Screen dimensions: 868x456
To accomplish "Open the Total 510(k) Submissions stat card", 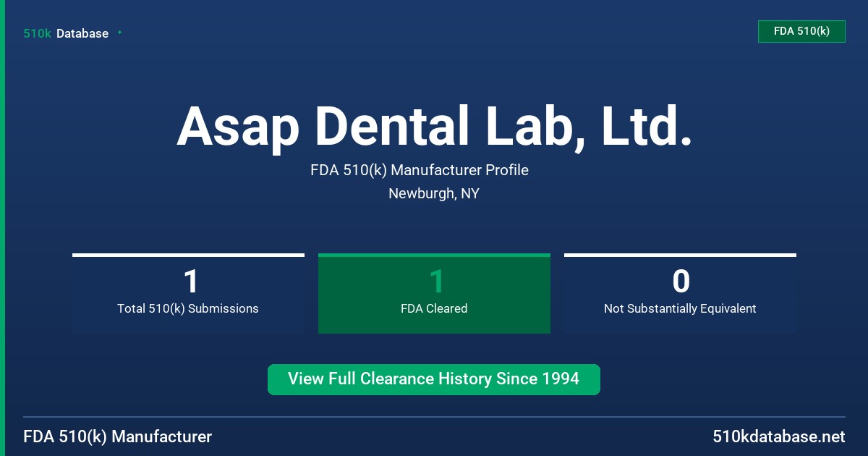I will point(188,294).
